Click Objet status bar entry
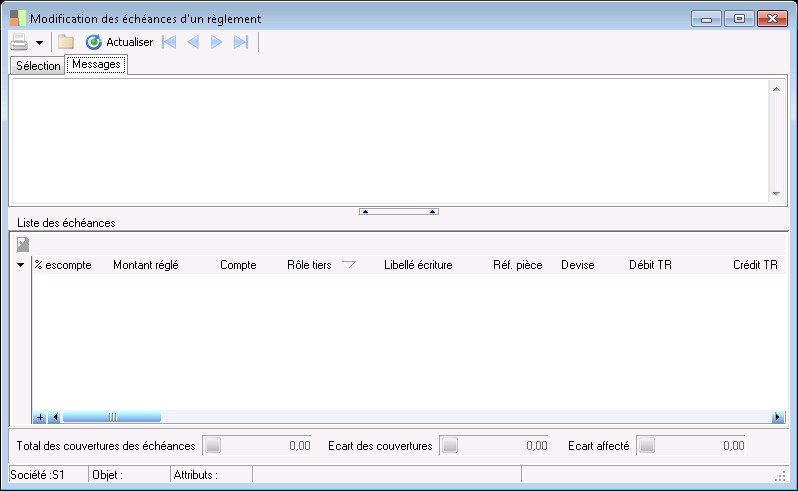This screenshot has height=491, width=798. 129,475
